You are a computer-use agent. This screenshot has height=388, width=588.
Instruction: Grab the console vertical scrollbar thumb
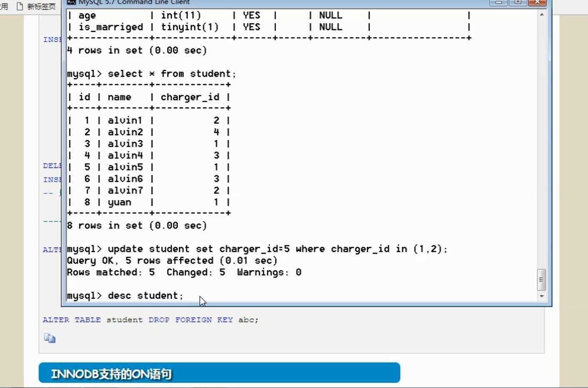[542, 279]
